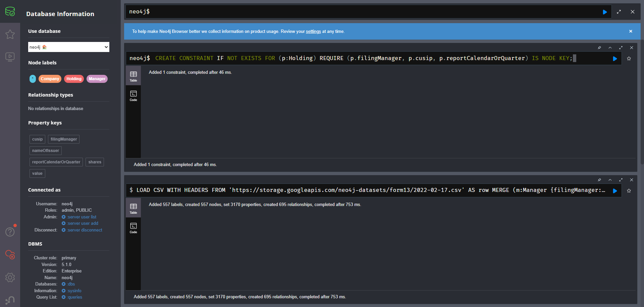This screenshot has height=307, width=644.
Task: Close the LOAD CSV result frame
Action: pyautogui.click(x=632, y=180)
